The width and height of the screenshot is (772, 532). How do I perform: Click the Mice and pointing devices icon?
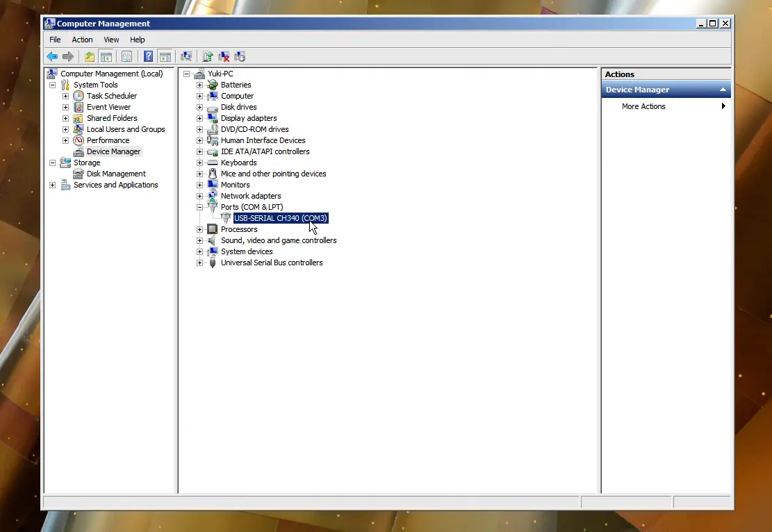(212, 174)
